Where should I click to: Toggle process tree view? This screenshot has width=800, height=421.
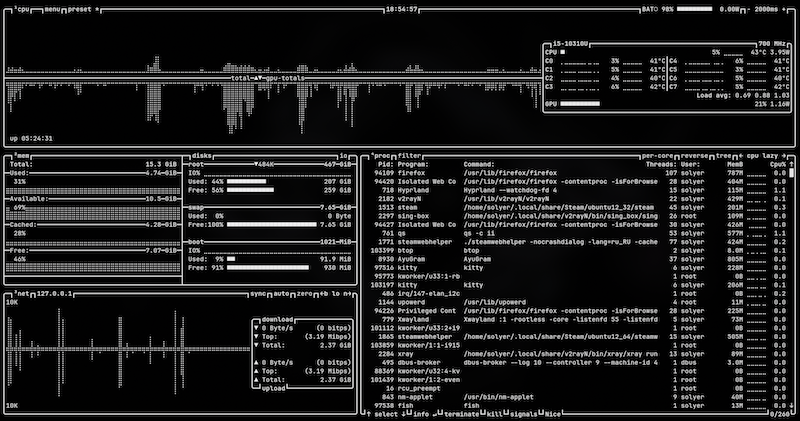(x=723, y=156)
